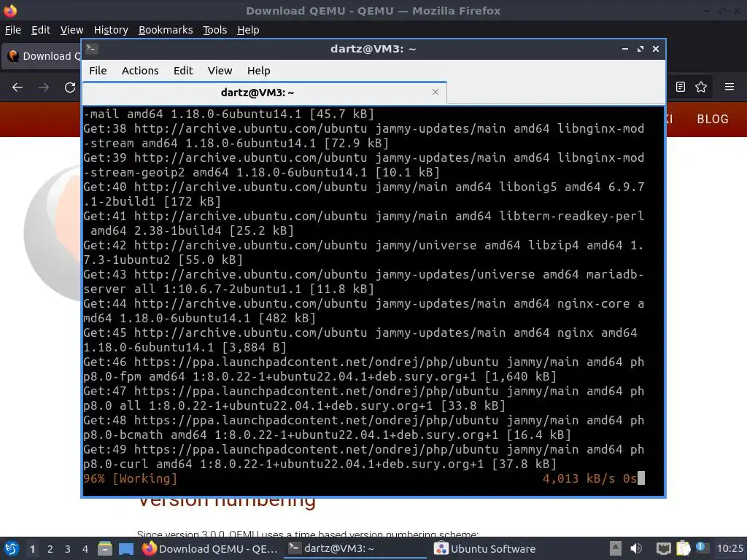The width and height of the screenshot is (747, 560).
Task: Open Firefox Edit menu
Action: coord(41,30)
